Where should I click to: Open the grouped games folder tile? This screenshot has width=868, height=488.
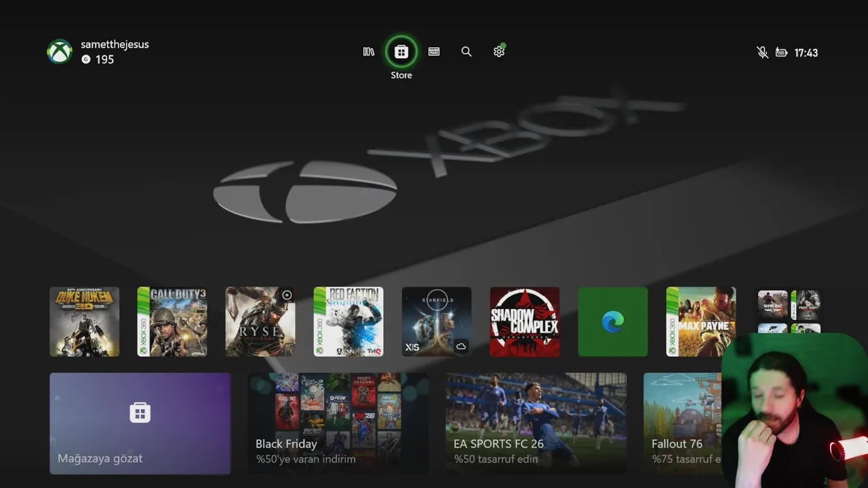tap(789, 312)
